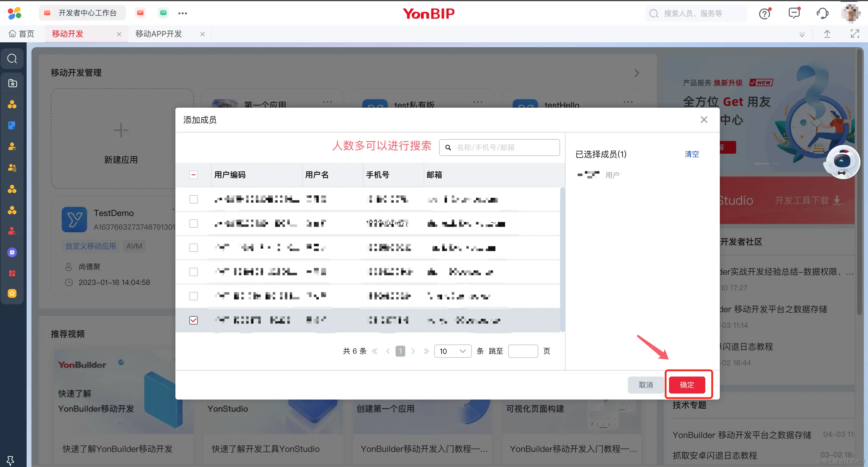Open the TestDemo app icon
The image size is (868, 467).
point(74,219)
